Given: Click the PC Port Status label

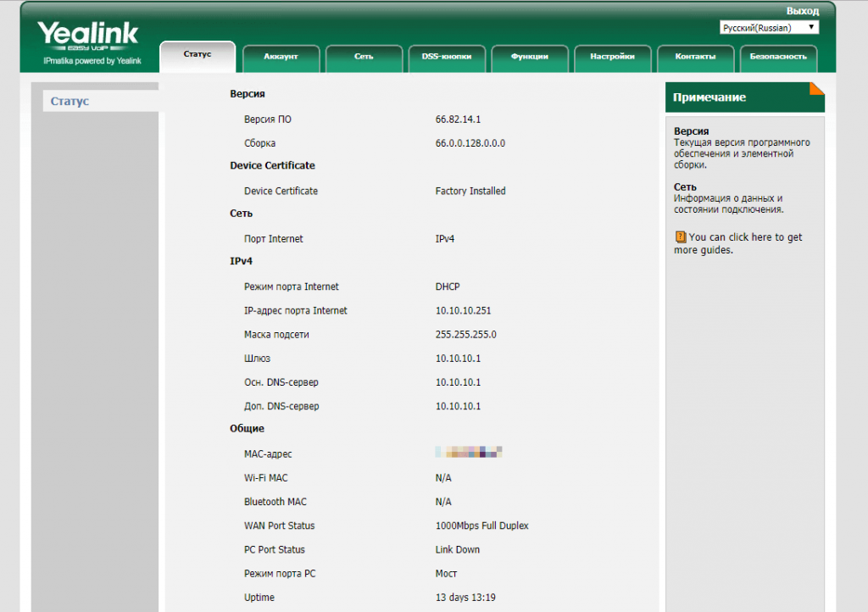Looking at the screenshot, I should [x=274, y=549].
